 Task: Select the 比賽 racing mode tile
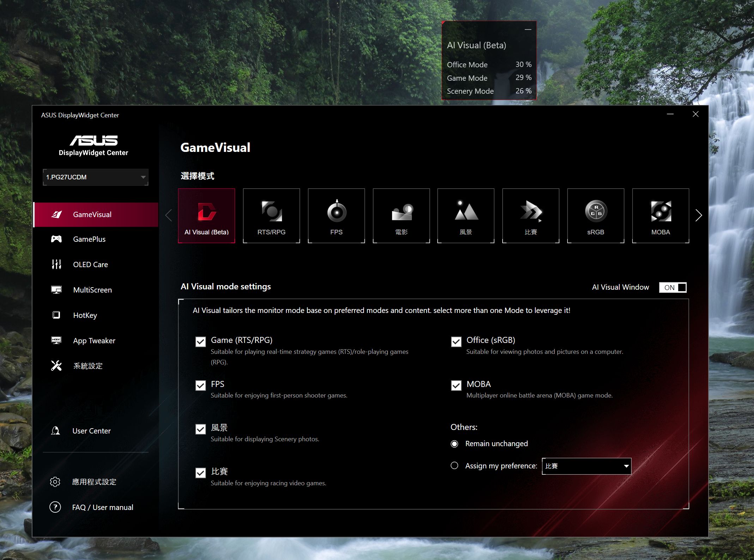click(x=530, y=215)
